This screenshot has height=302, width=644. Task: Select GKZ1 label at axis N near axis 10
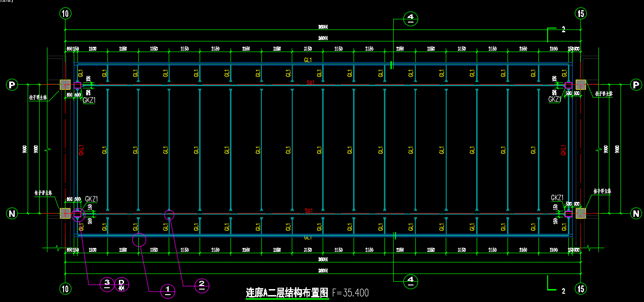[x=91, y=199]
